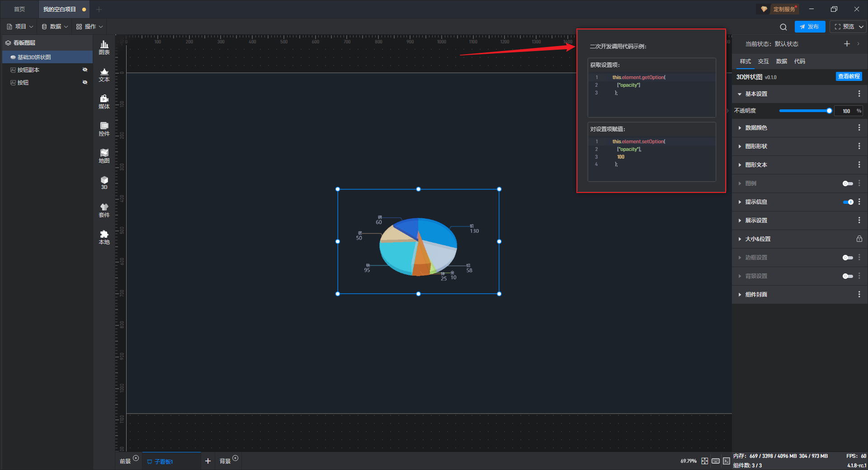The height and width of the screenshot is (470, 868).
Task: Open the 控件 controls components panel
Action: 104,129
